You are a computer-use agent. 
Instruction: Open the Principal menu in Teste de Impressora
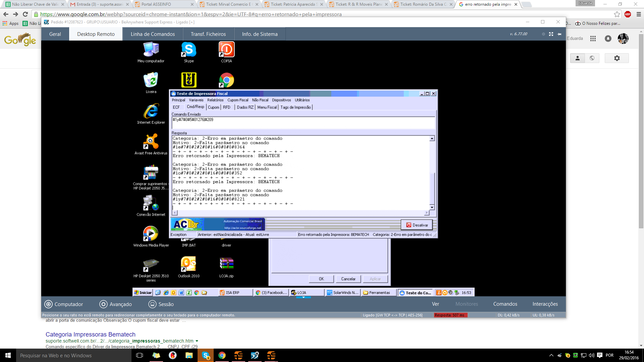point(178,100)
